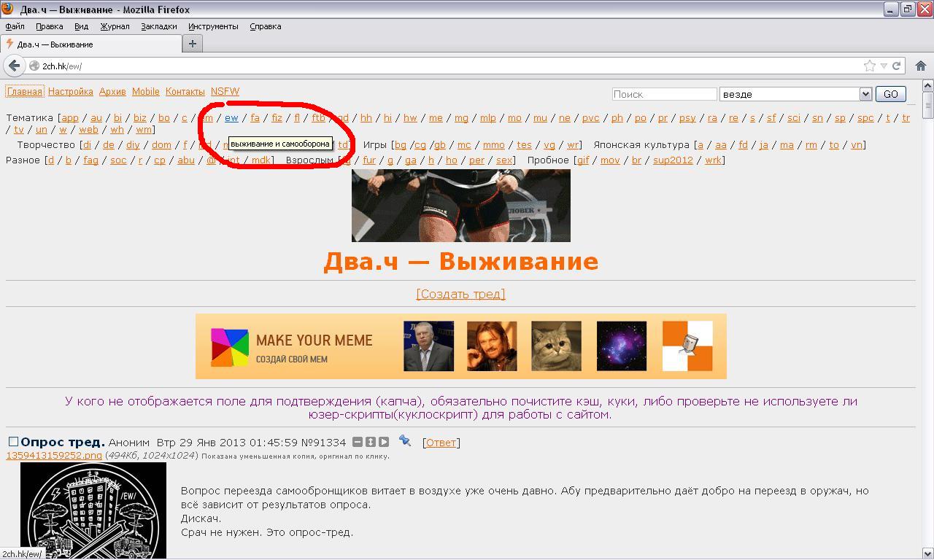This screenshot has width=934, height=560.
Task: Click the GO search button
Action: click(x=890, y=94)
